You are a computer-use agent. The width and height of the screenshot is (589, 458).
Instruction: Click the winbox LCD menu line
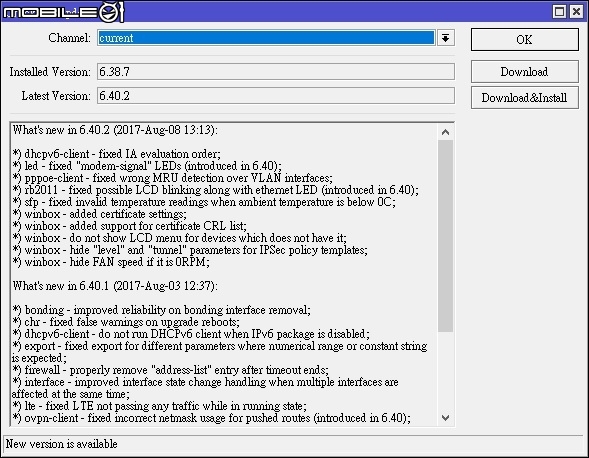pos(180,238)
